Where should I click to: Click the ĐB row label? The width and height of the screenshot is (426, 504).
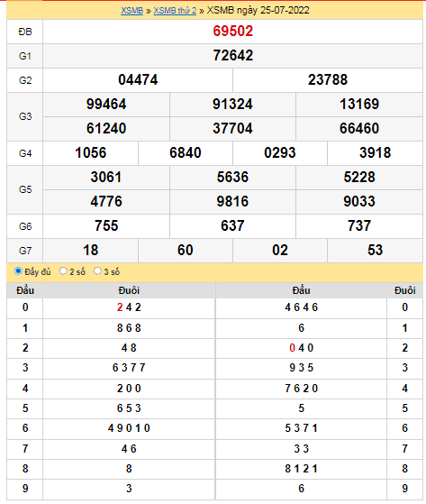(x=25, y=32)
